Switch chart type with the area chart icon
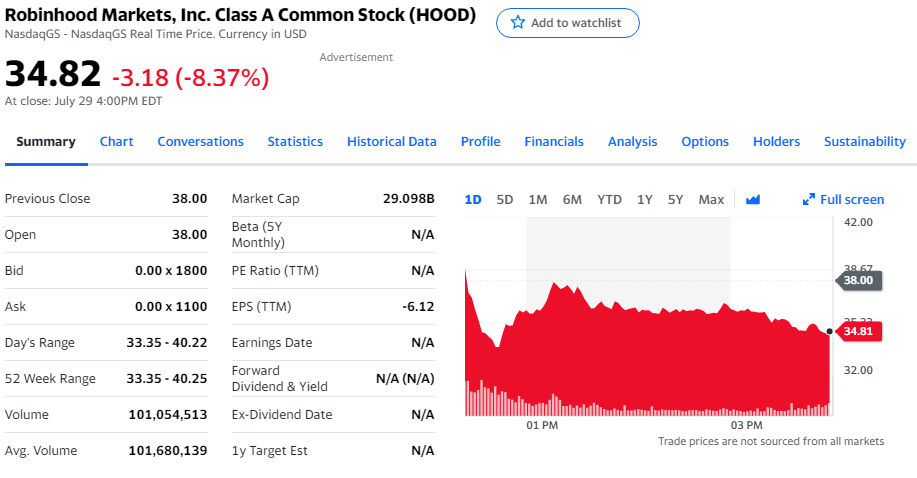917x478 pixels. pos(753,199)
